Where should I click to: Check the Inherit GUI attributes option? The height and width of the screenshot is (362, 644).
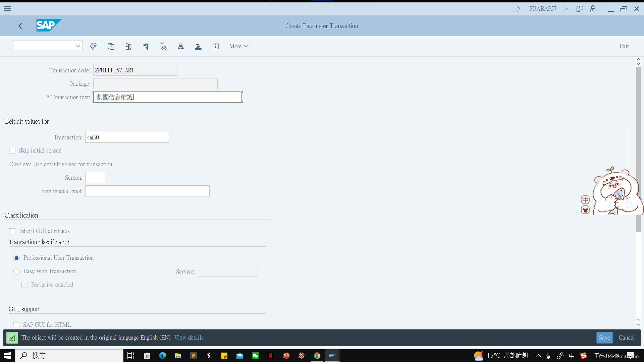12,231
